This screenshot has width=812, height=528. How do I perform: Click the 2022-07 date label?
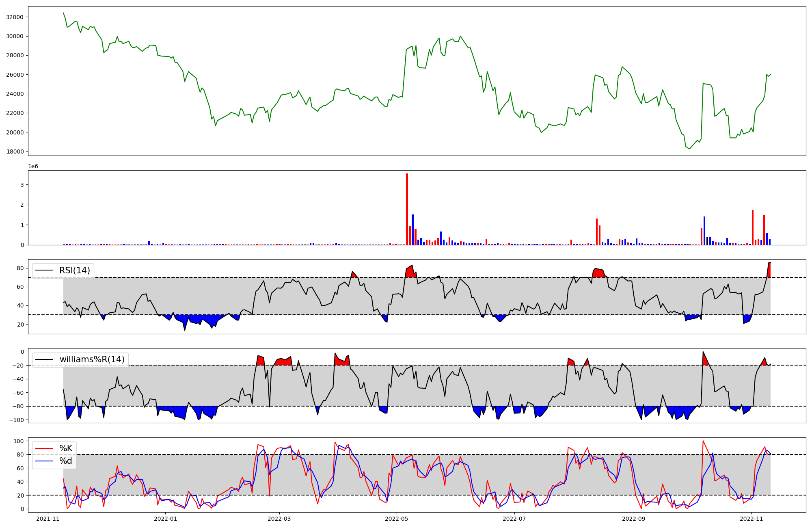(514, 519)
